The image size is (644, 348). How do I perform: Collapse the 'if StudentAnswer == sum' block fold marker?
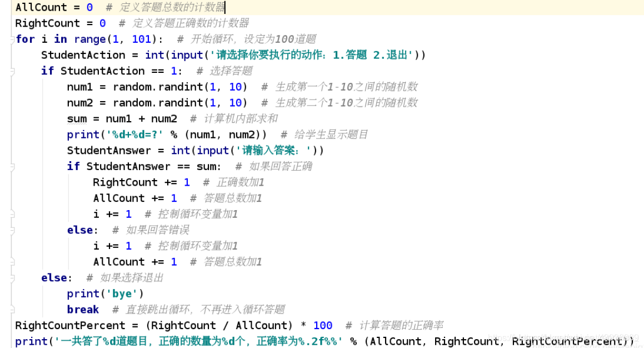coord(12,167)
